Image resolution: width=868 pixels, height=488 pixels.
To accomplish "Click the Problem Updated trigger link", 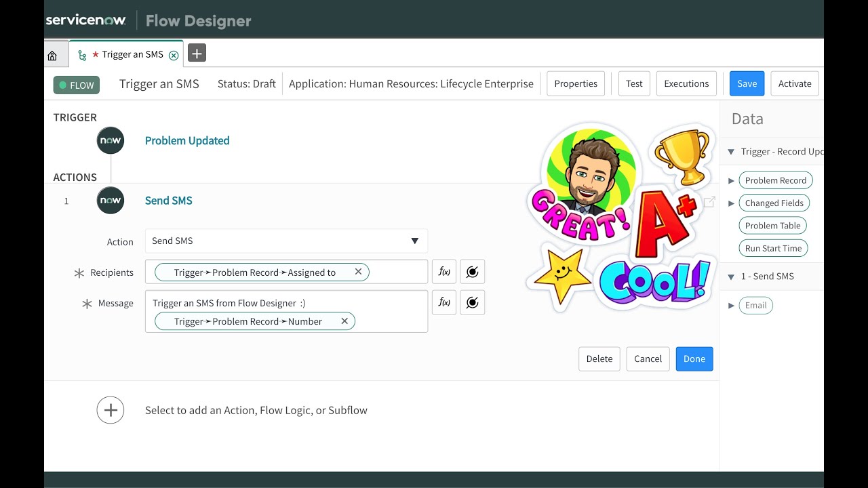I will click(x=187, y=140).
